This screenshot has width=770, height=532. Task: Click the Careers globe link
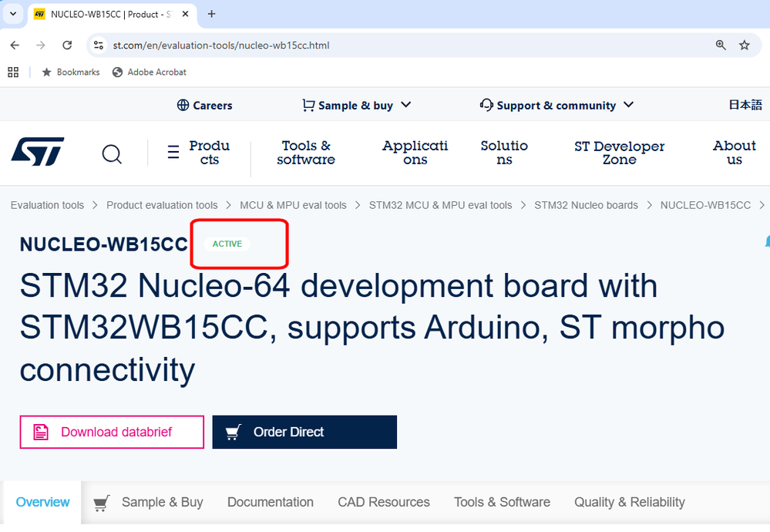pyautogui.click(x=204, y=105)
